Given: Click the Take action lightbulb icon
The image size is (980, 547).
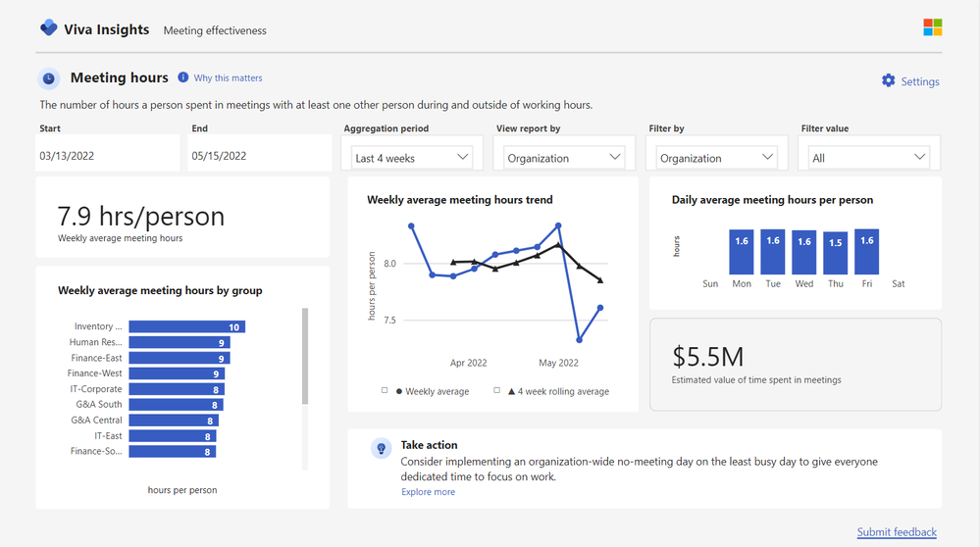Looking at the screenshot, I should (381, 448).
